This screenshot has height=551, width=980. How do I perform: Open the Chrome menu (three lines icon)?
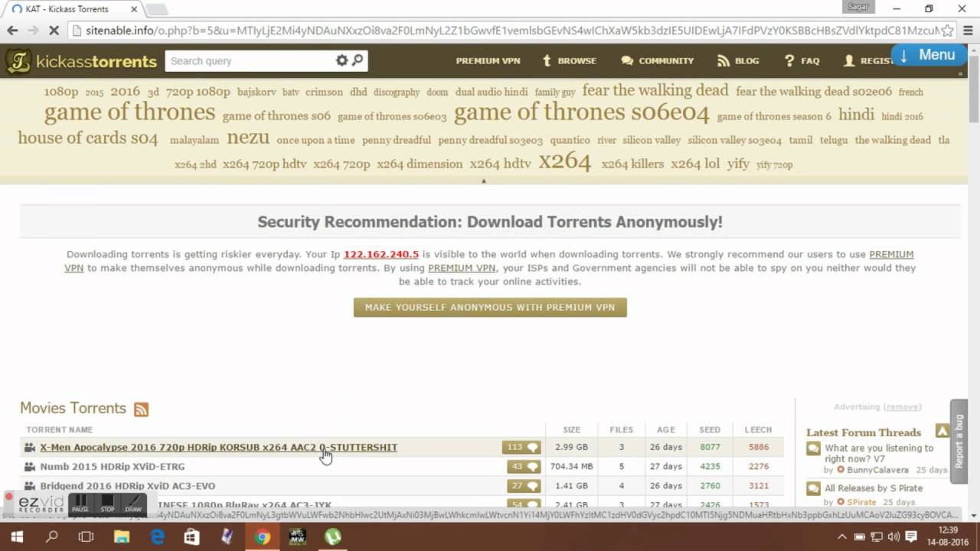(967, 31)
